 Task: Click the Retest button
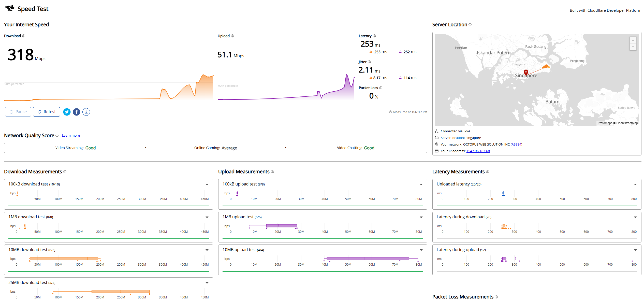47,112
